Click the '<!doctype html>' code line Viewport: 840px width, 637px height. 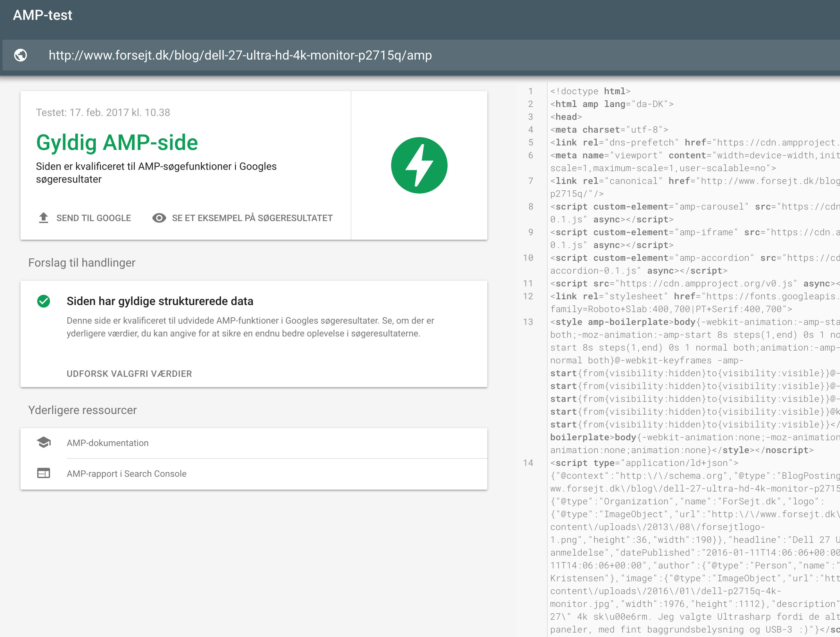(590, 91)
